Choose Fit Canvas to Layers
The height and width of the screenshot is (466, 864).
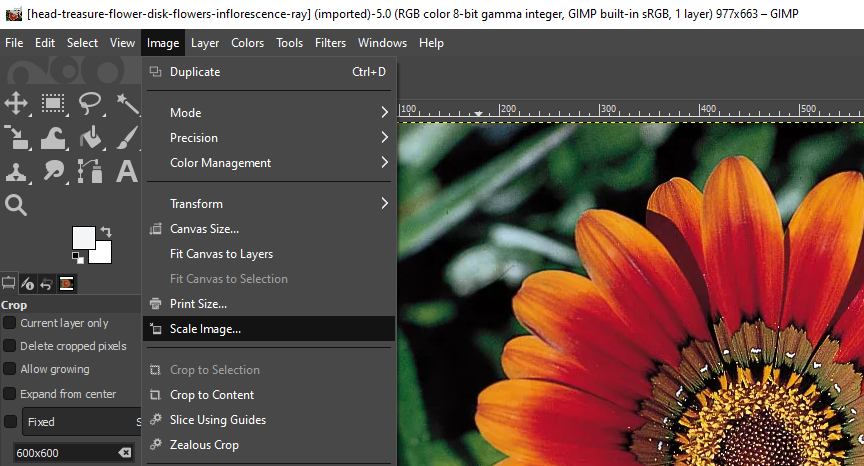[269, 254]
